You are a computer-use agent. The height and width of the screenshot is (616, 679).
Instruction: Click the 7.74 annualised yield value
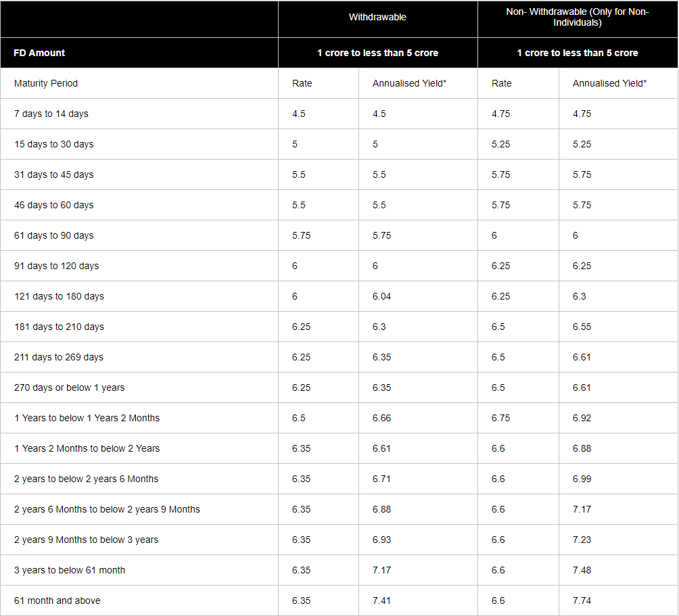(582, 601)
